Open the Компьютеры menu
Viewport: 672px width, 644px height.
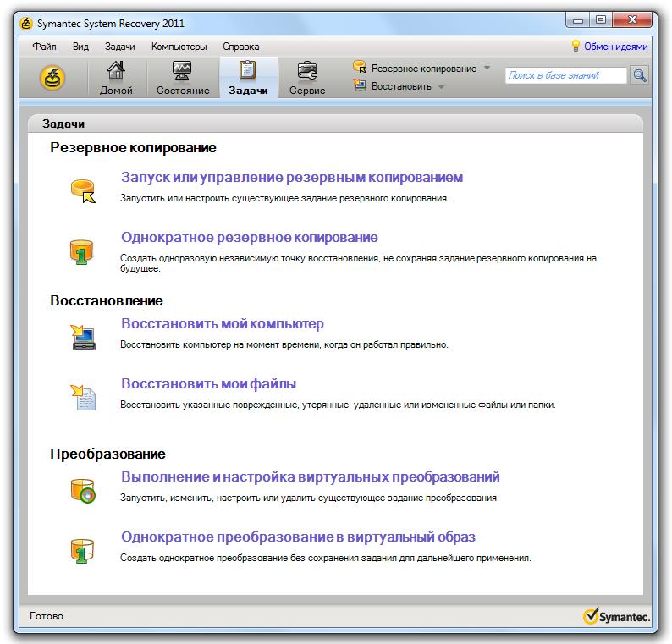pos(179,47)
